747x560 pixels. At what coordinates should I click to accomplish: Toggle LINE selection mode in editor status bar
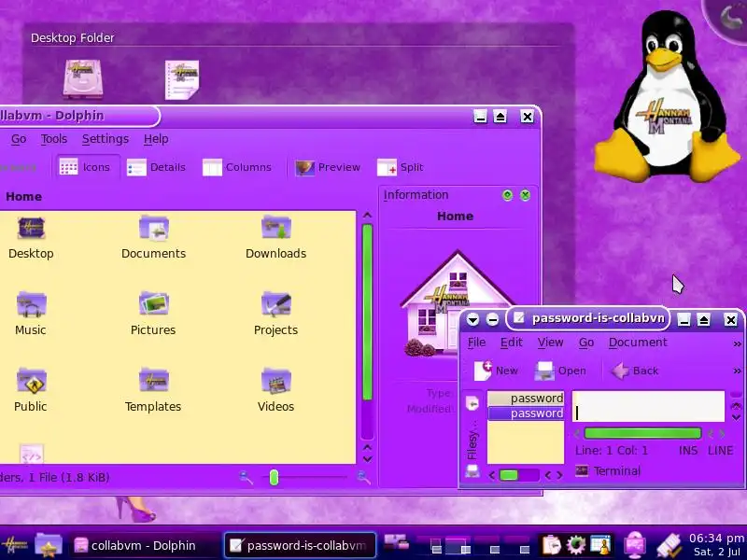pos(720,451)
